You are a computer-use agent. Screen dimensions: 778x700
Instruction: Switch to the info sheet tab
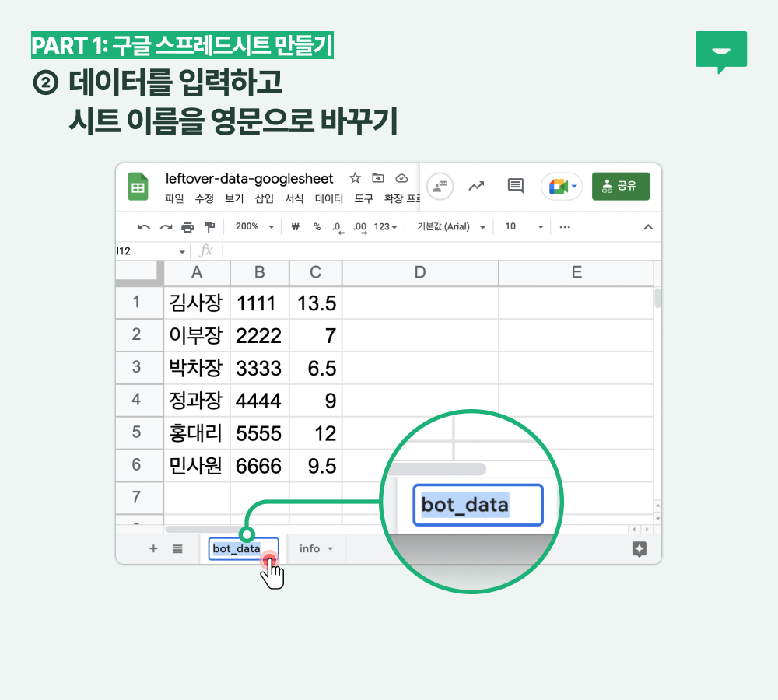click(309, 548)
